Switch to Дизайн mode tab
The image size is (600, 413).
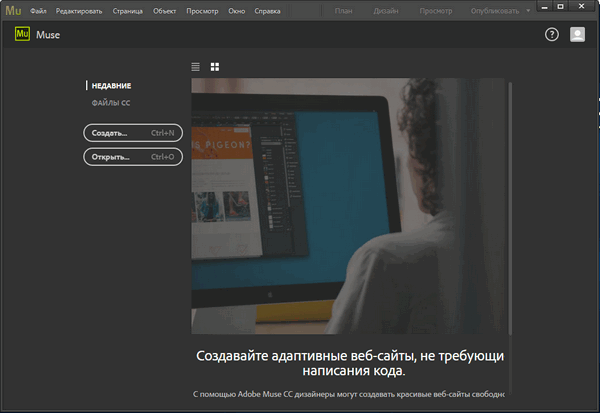coord(386,11)
